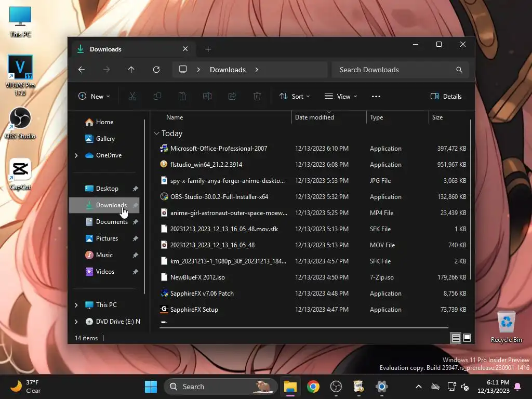Close the Downloads tab
The height and width of the screenshot is (399, 532).
[185, 49]
